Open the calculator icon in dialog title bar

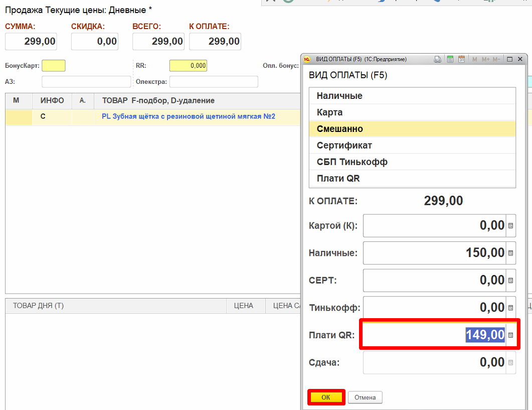tap(450, 59)
